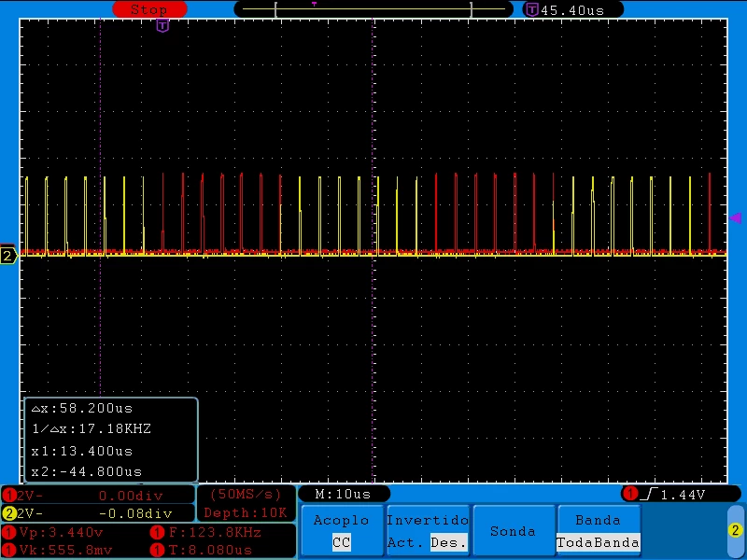Click the yellow channel 2 indicator in menu corner

tap(735, 530)
